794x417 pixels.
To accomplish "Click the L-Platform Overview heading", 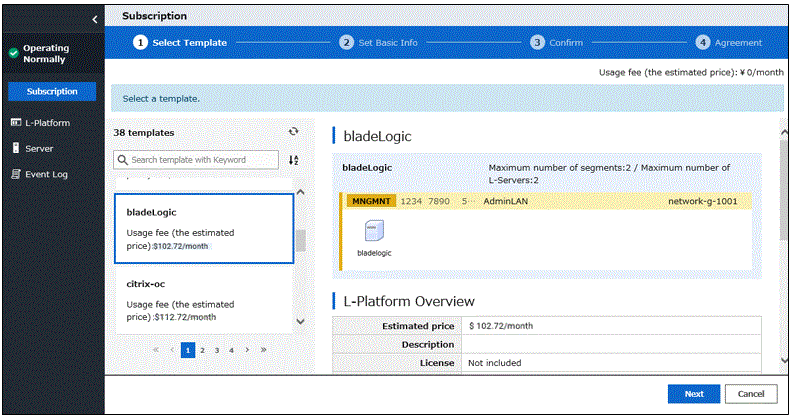I will [409, 301].
